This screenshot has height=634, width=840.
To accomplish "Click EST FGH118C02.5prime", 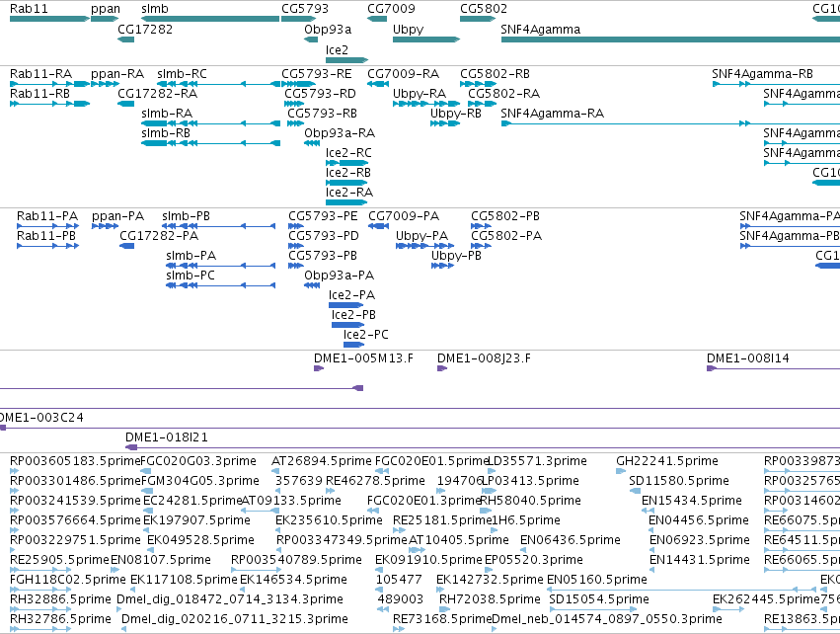I will pyautogui.click(x=68, y=580).
